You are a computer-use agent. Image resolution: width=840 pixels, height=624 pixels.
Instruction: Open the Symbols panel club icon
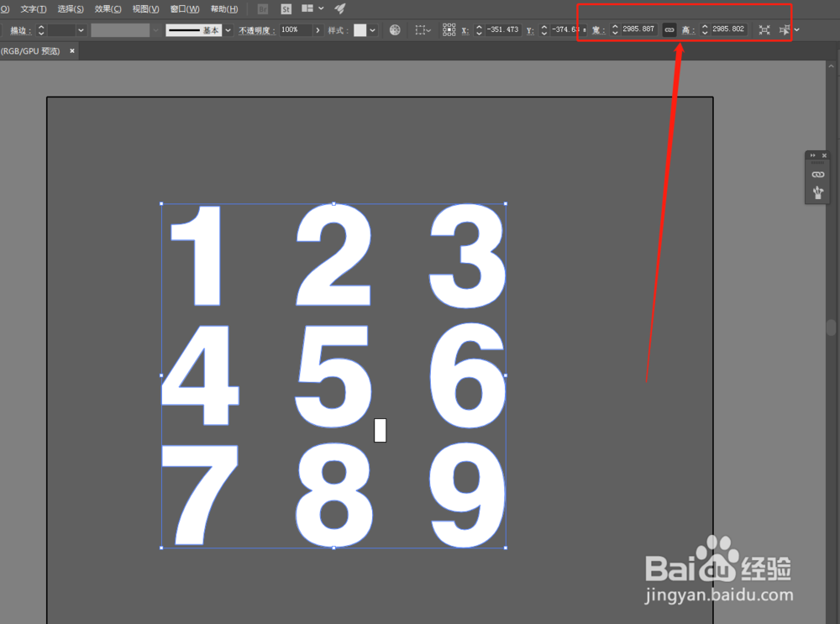(x=818, y=192)
